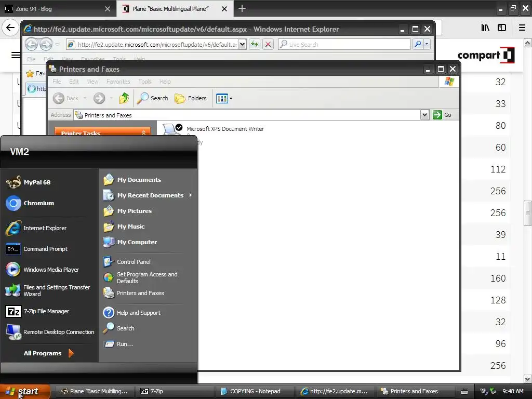Close the Plane Basic Multilingual Plane tab
The width and height of the screenshot is (532, 399).
point(224,9)
